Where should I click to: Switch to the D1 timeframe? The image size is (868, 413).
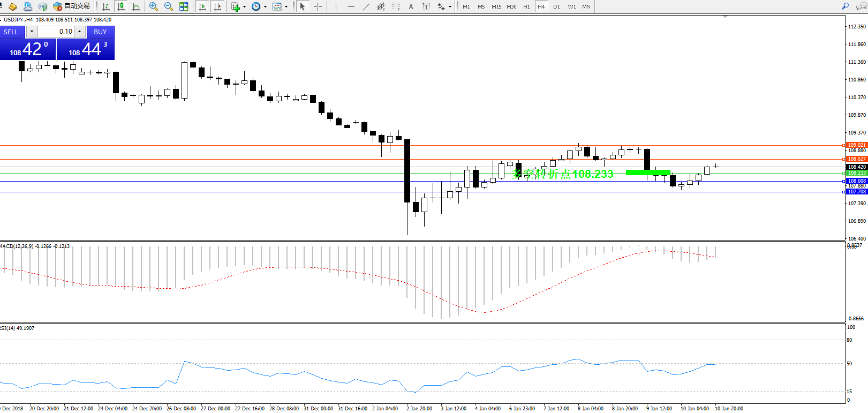(x=556, y=6)
